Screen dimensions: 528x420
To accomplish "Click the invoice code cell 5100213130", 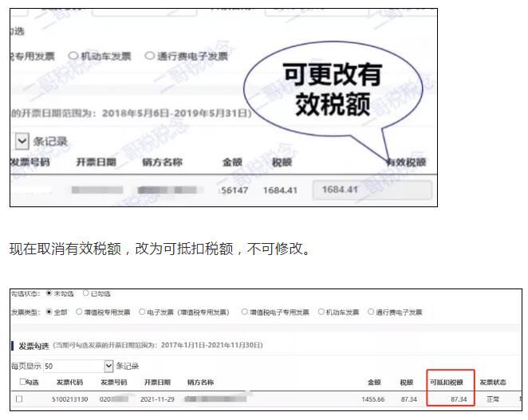I will coord(69,399).
